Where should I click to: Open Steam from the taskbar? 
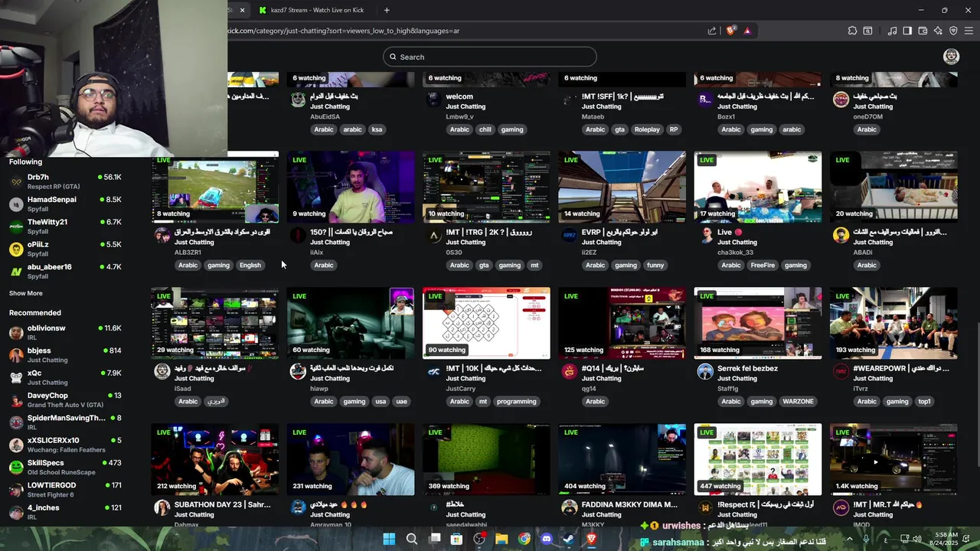click(569, 539)
